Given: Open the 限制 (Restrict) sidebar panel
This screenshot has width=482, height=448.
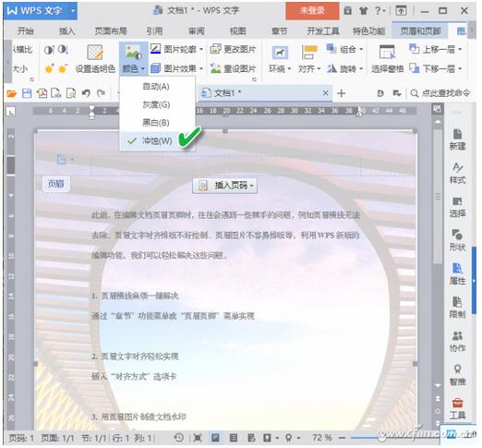Looking at the screenshot, I should pos(457,308).
